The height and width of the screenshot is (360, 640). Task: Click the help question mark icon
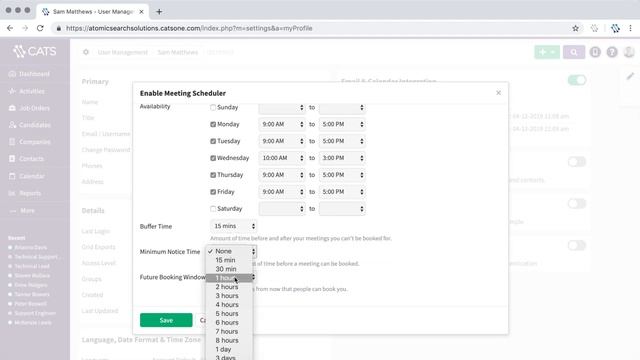(612, 52)
